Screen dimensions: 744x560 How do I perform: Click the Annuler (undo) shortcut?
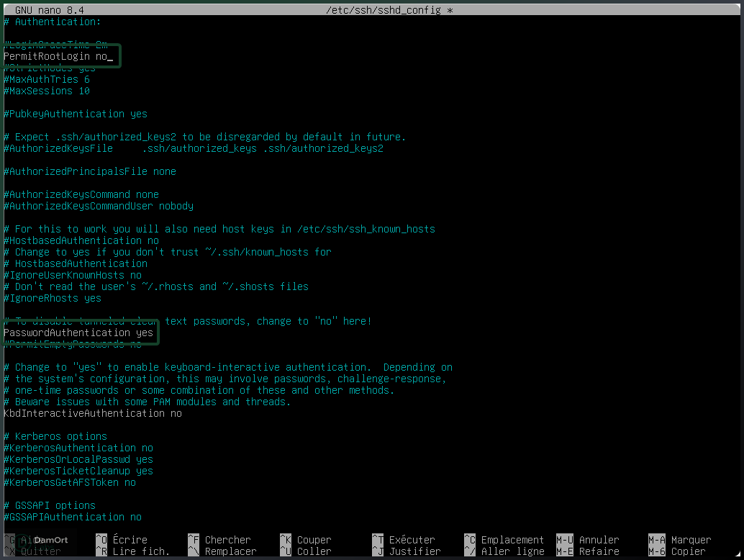tap(599, 538)
